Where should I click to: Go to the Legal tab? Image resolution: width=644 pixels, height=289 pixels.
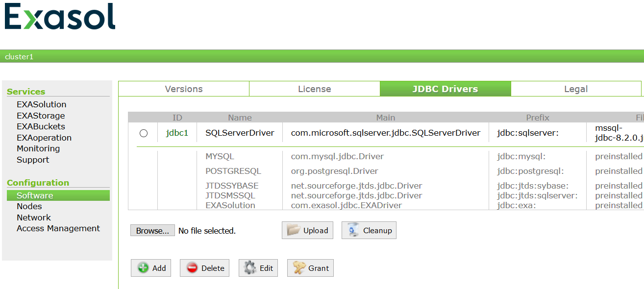coord(576,89)
